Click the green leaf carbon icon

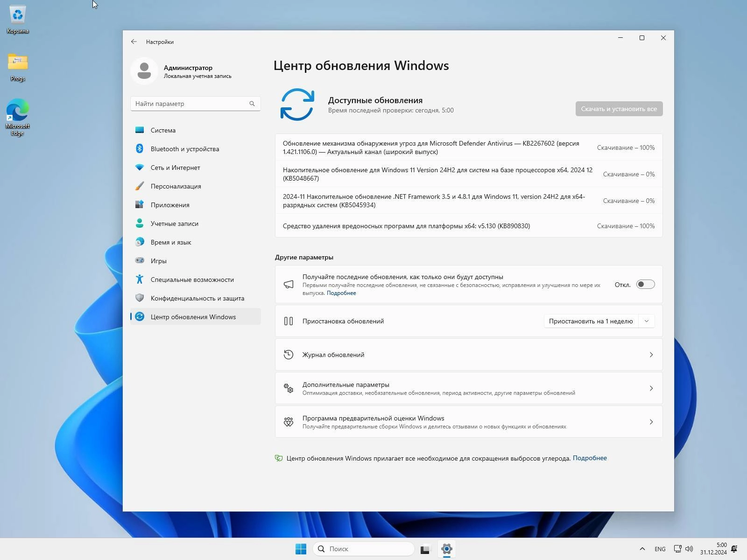[279, 458]
